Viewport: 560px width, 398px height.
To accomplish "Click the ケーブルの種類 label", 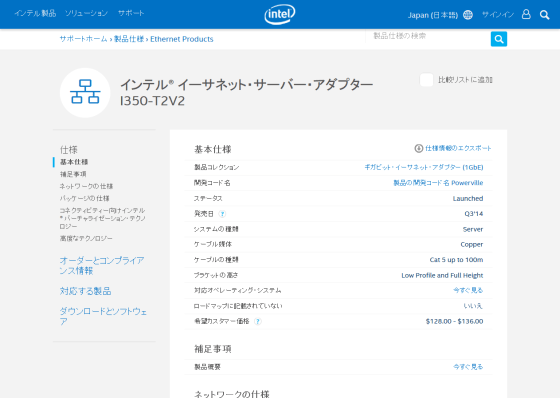I will [216, 260].
